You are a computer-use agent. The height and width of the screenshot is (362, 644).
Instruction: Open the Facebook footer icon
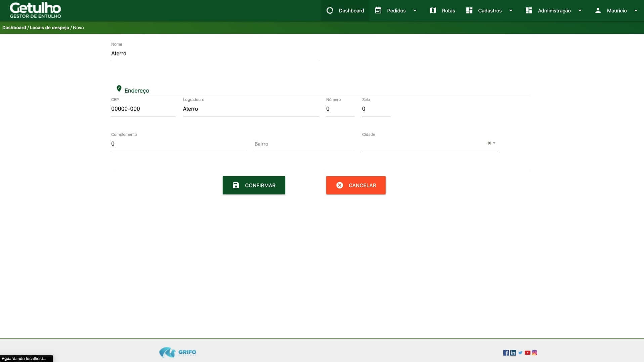point(506,353)
